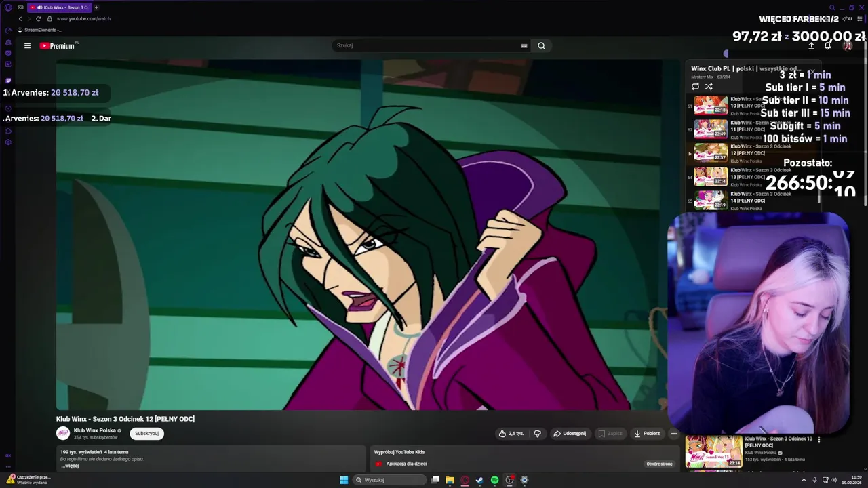Open the tab islands workspace icon

coord(20,7)
